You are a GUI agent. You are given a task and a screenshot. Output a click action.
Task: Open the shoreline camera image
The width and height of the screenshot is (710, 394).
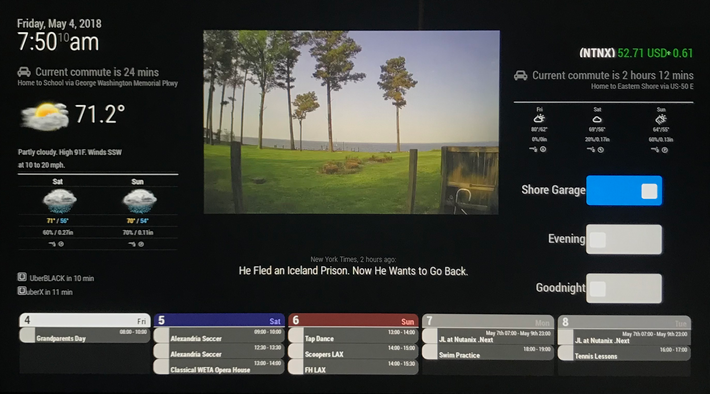tap(351, 122)
